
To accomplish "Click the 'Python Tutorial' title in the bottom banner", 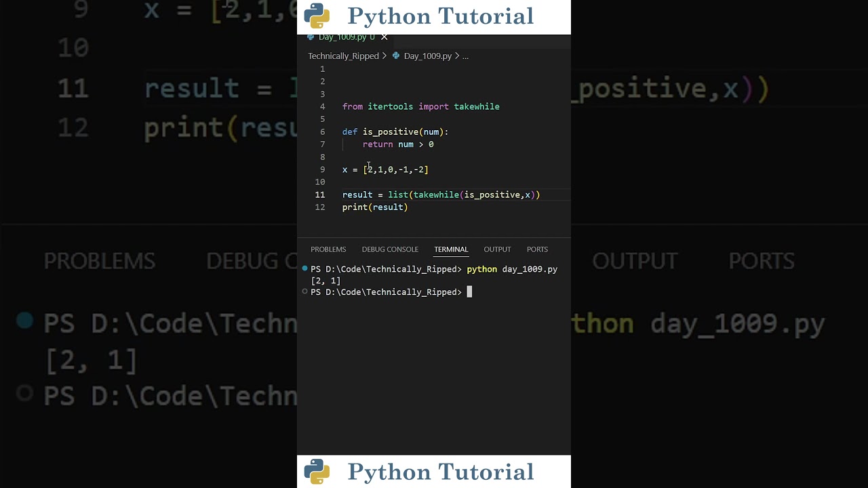I will coord(441,472).
